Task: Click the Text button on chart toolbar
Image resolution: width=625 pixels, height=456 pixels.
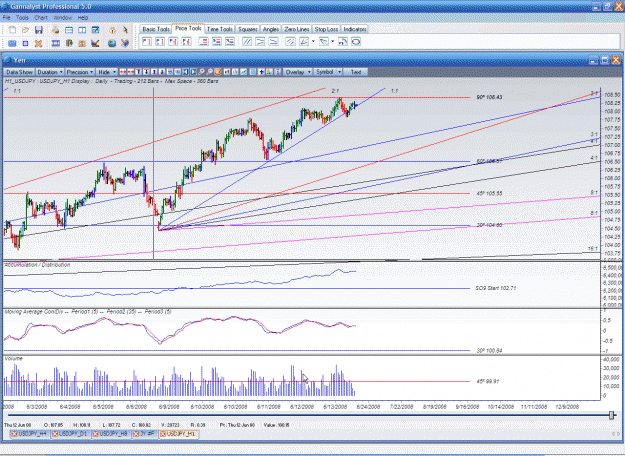Action: click(356, 72)
